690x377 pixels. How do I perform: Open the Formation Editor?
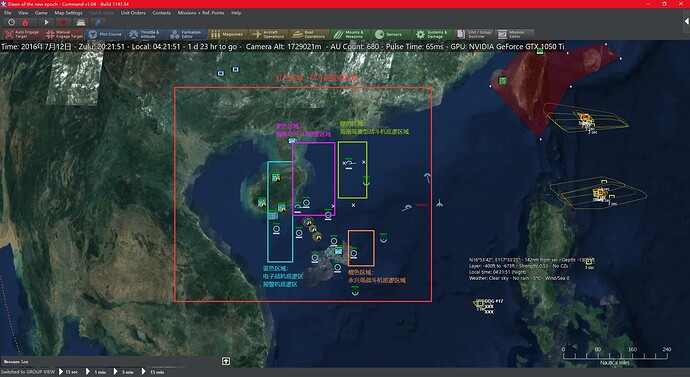(x=187, y=34)
